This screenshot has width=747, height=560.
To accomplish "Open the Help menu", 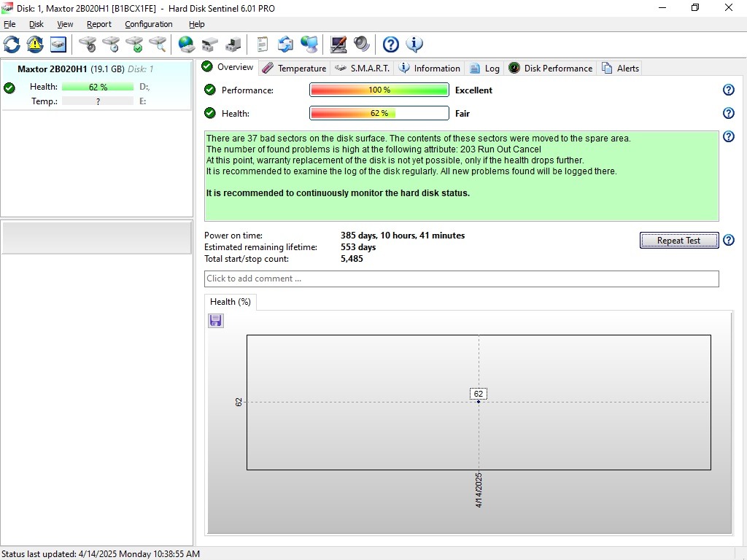I will point(197,24).
